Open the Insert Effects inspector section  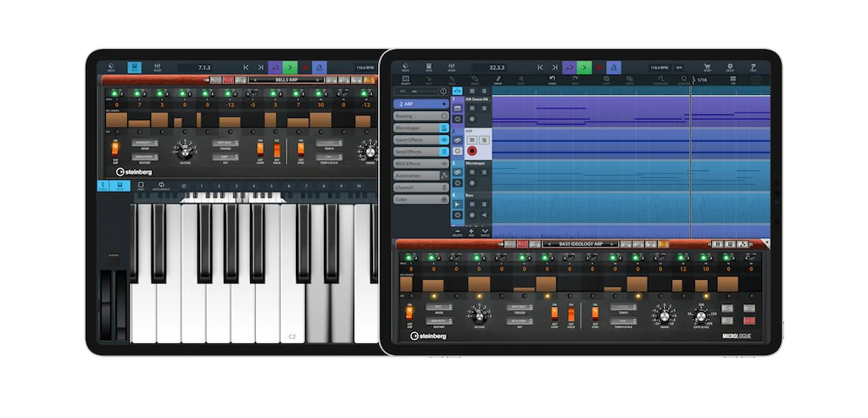[x=421, y=140]
